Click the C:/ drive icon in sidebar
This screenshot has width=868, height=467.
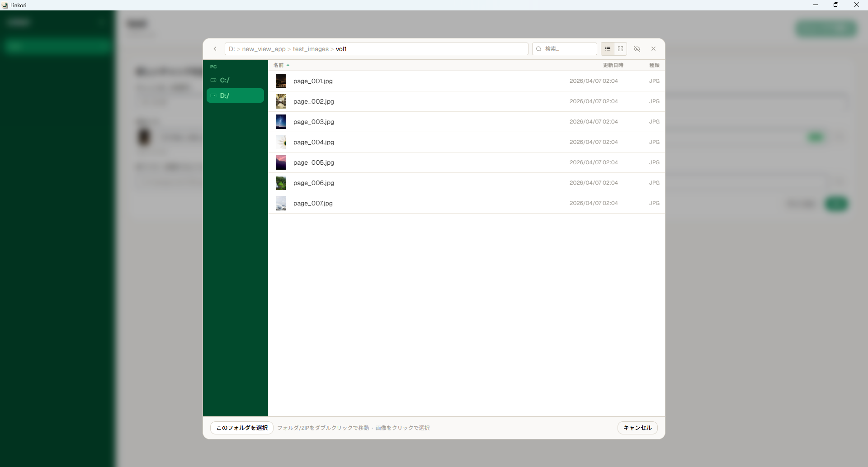[x=213, y=80]
